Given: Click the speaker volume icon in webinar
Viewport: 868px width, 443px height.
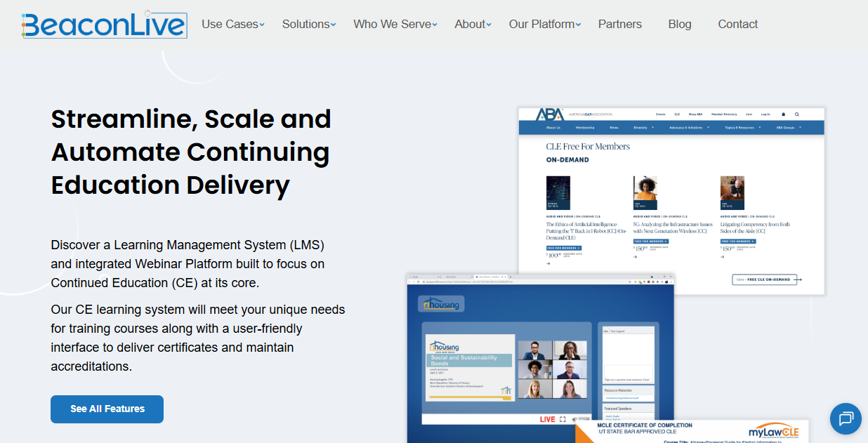Looking at the screenshot, I should click(575, 419).
